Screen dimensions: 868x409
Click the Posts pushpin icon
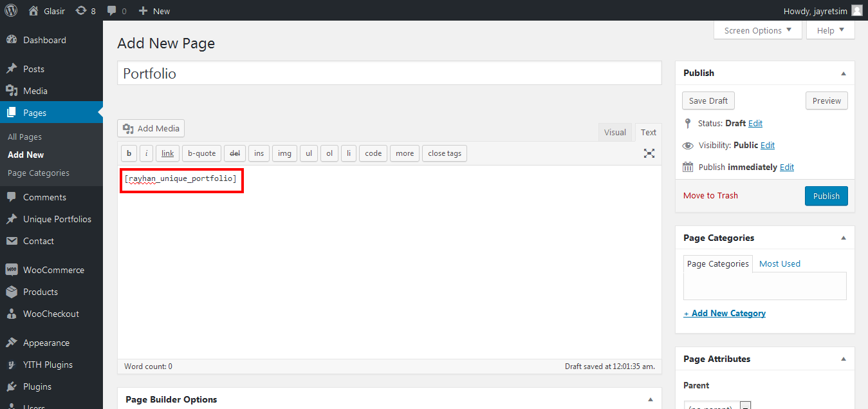(12, 69)
